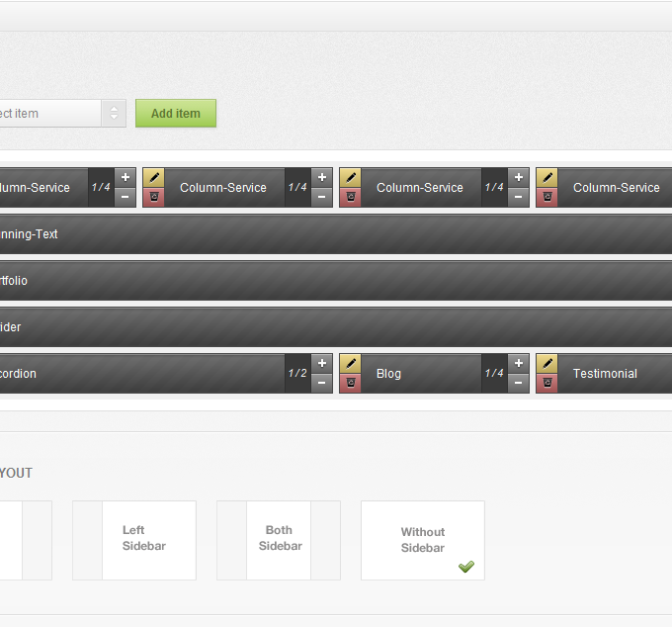The width and height of the screenshot is (672, 627).
Task: Delete the Blog item using trash icon
Action: 350,384
